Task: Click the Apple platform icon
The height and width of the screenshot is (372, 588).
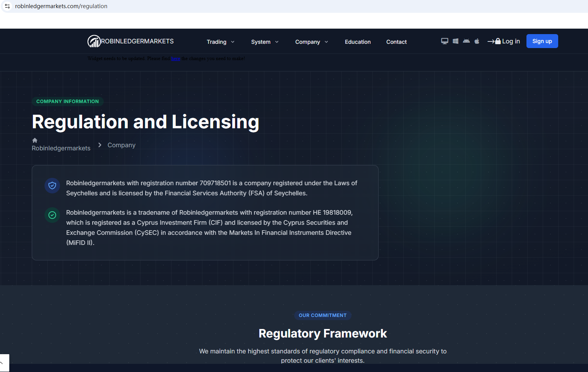Action: point(477,41)
